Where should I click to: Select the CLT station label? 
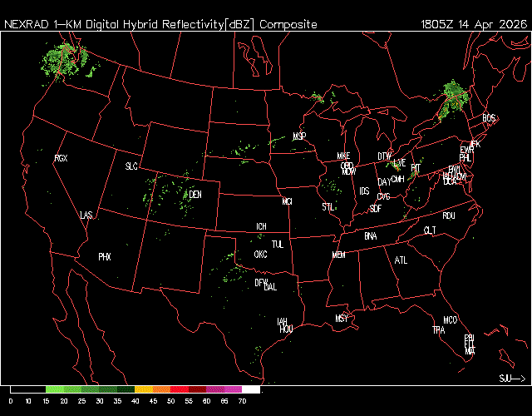(x=430, y=230)
